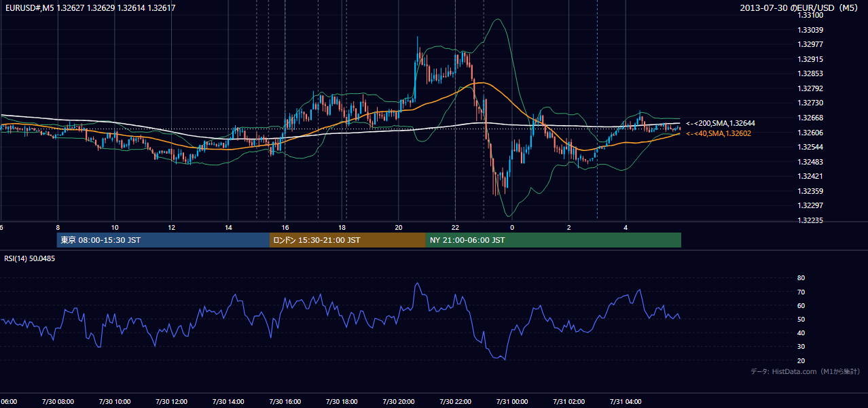This screenshot has height=408, width=868.
Task: Click bottom date label 7/30 14:00
Action: coord(228,402)
